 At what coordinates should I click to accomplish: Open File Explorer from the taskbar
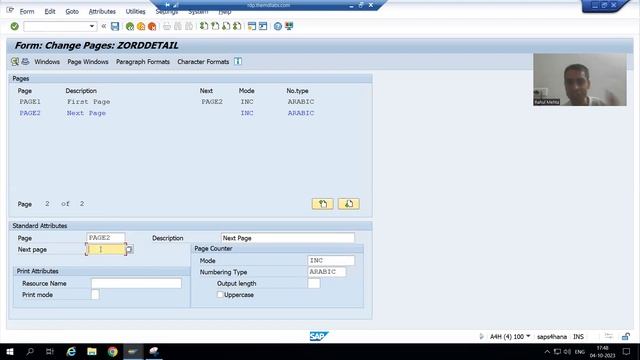[92, 351]
